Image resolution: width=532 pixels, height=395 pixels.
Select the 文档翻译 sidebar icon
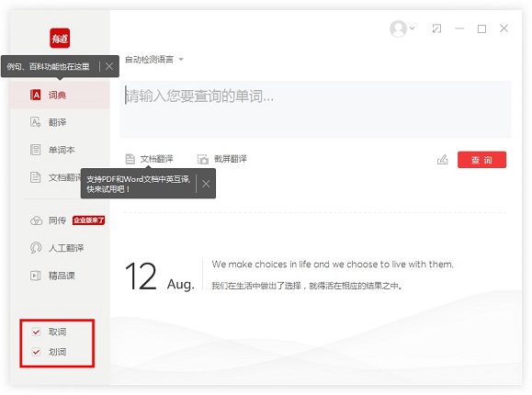pyautogui.click(x=35, y=177)
